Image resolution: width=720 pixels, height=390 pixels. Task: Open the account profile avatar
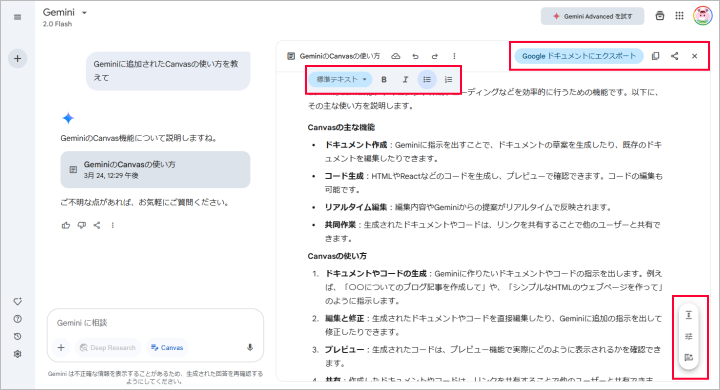[703, 15]
